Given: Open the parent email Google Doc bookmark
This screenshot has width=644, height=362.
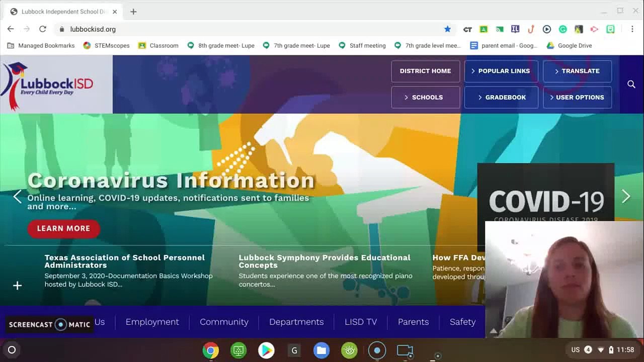Looking at the screenshot, I should point(504,45).
